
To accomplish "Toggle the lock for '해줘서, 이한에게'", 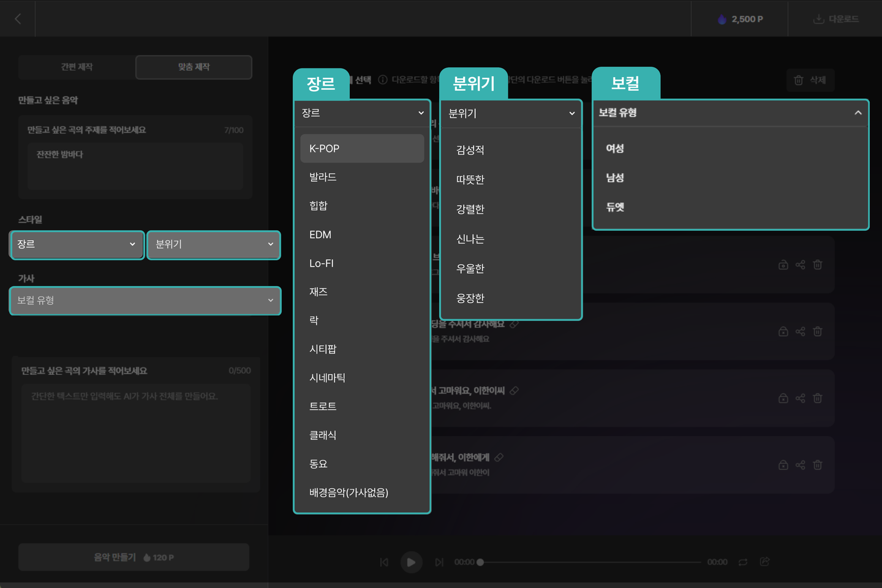I will pyautogui.click(x=783, y=465).
